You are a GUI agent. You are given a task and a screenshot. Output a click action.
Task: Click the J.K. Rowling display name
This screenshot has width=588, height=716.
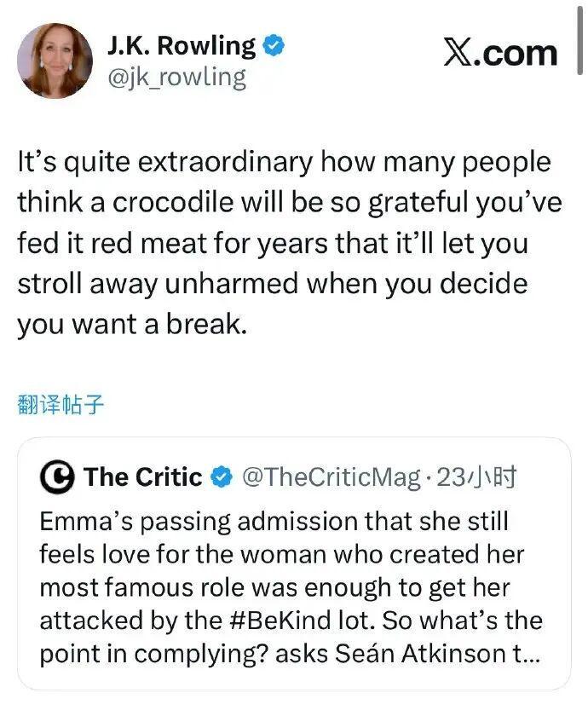coord(182,45)
